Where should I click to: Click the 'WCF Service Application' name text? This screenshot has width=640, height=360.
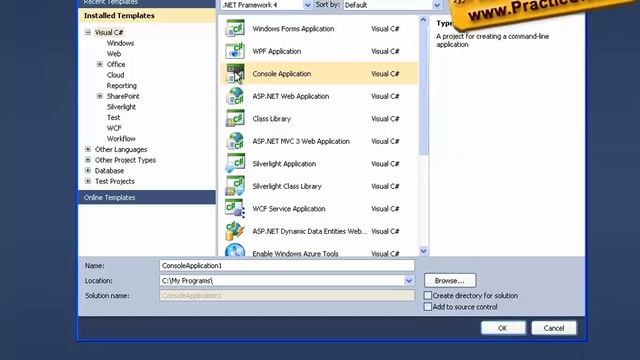289,209
